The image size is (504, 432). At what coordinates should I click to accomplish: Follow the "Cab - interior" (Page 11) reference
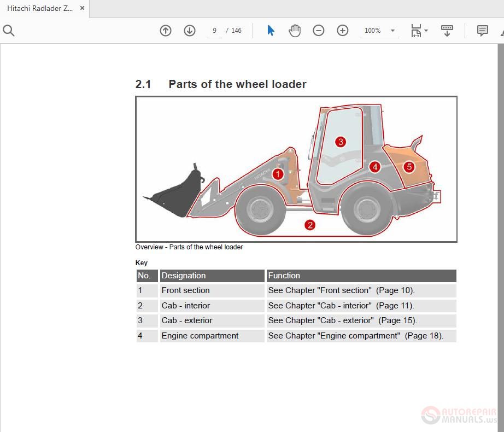(341, 305)
